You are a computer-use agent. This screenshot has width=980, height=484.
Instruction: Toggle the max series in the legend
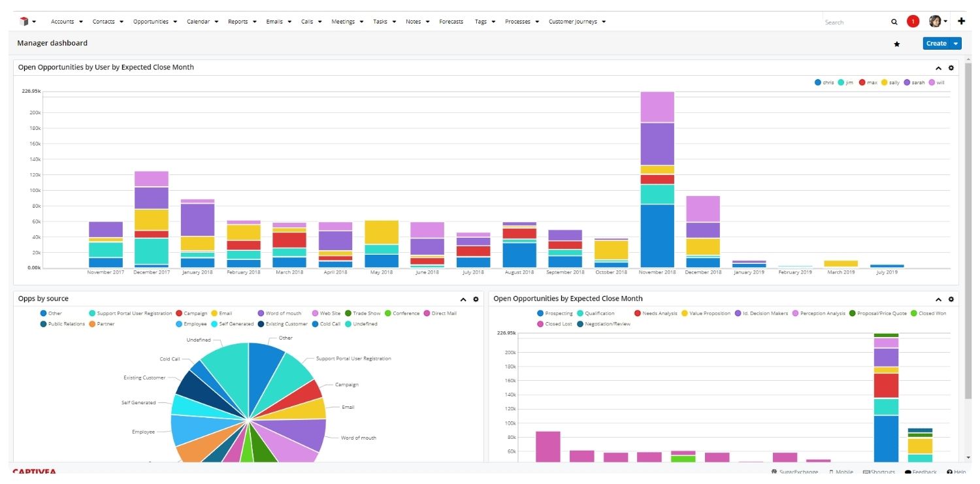pyautogui.click(x=868, y=83)
